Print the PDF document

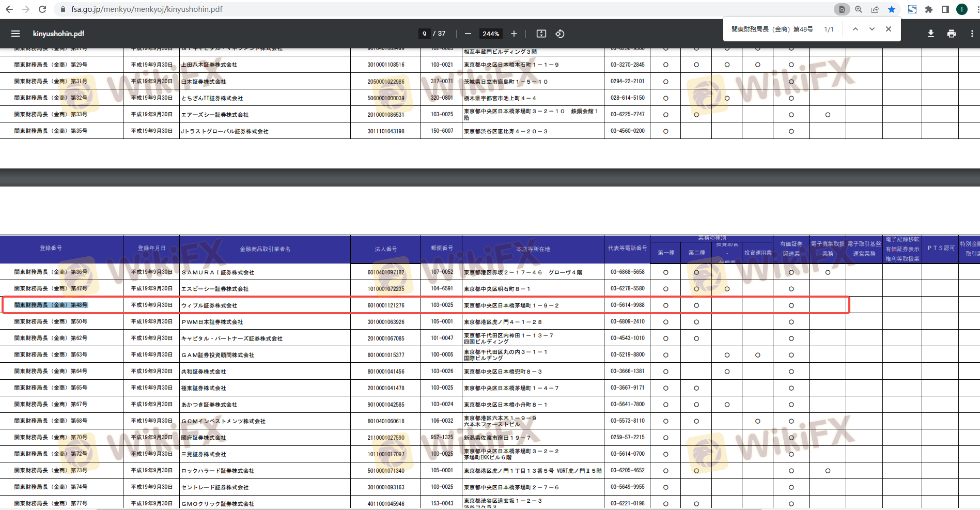pyautogui.click(x=951, y=34)
